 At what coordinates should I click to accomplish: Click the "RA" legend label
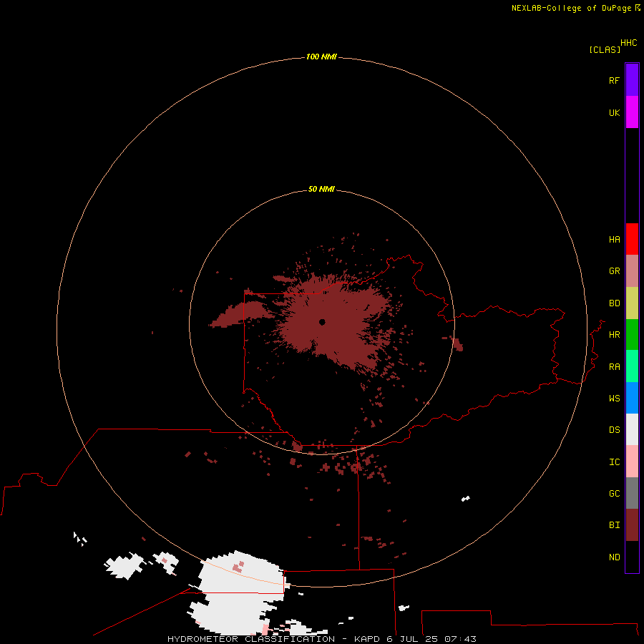[614, 367]
